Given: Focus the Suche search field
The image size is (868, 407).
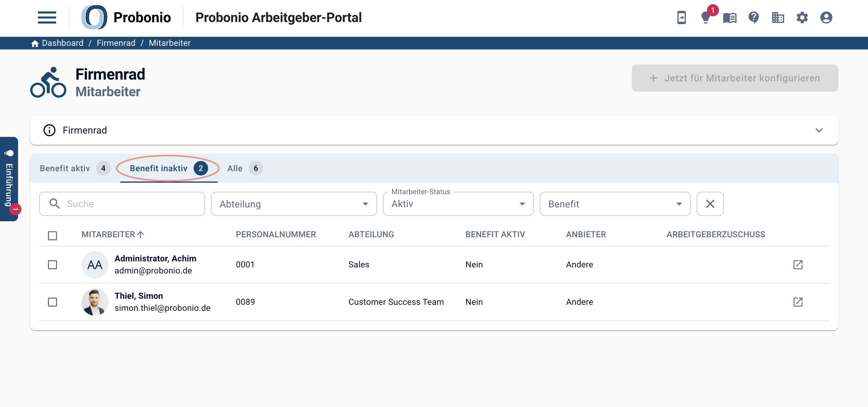Looking at the screenshot, I should point(122,204).
